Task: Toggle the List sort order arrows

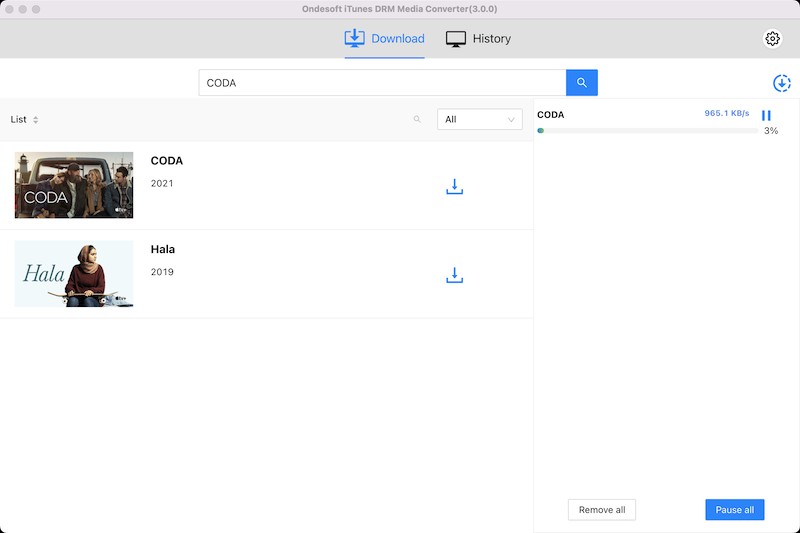Action: pyautogui.click(x=36, y=120)
